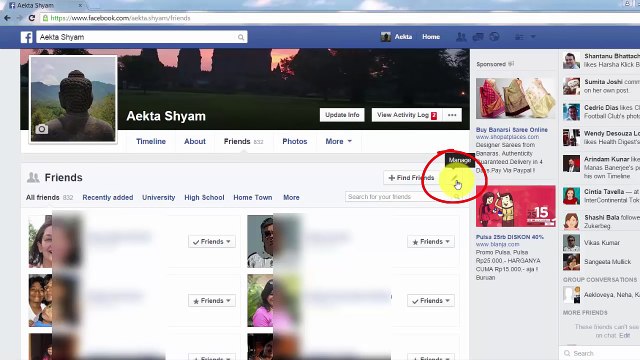Select the Friends profile tab
Viewport: 640px width, 360px height.
pos(243,141)
